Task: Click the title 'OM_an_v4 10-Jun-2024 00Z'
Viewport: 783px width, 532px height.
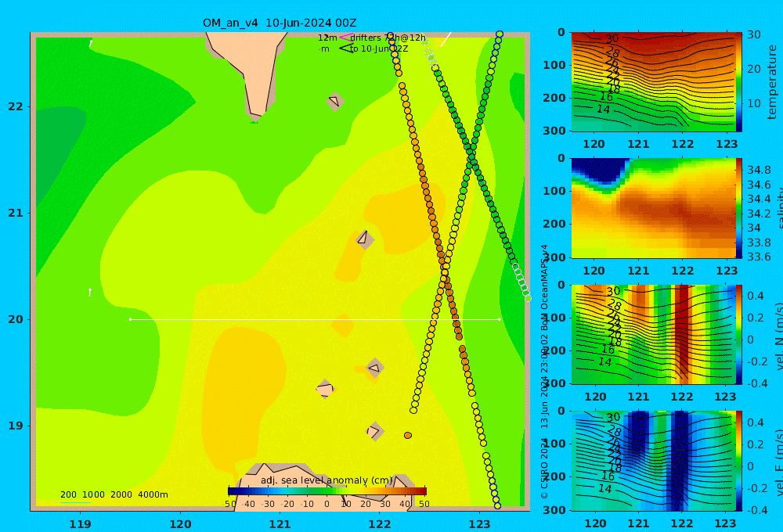Action: click(280, 23)
